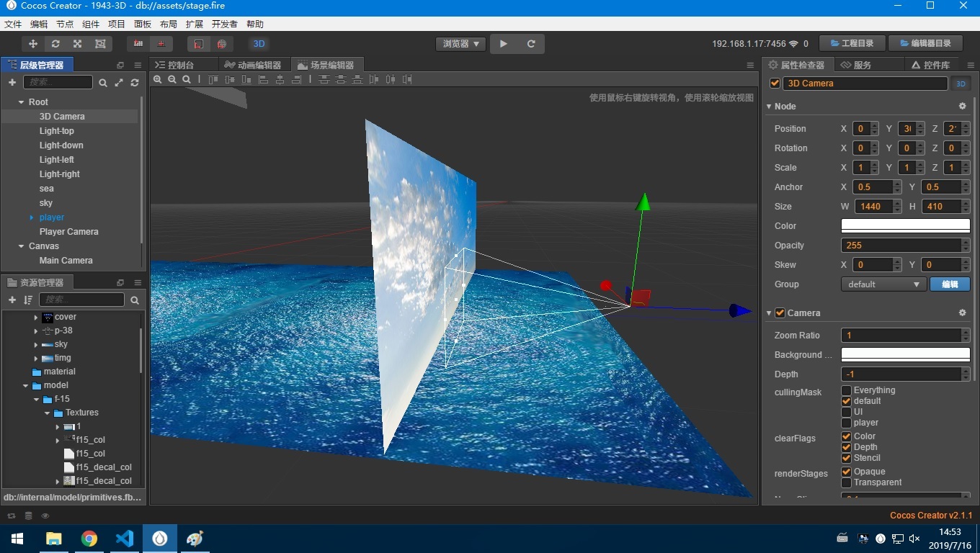Click the green Y-axis gizmo arrow
This screenshot has width=980, height=553.
[643, 201]
